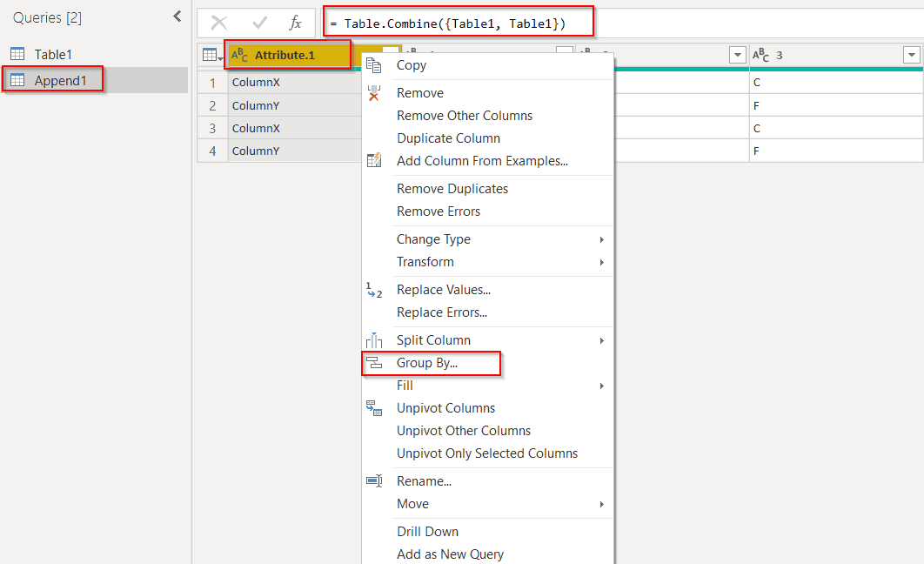
Task: Collapse the Queries pane with the chevron
Action: [x=177, y=16]
